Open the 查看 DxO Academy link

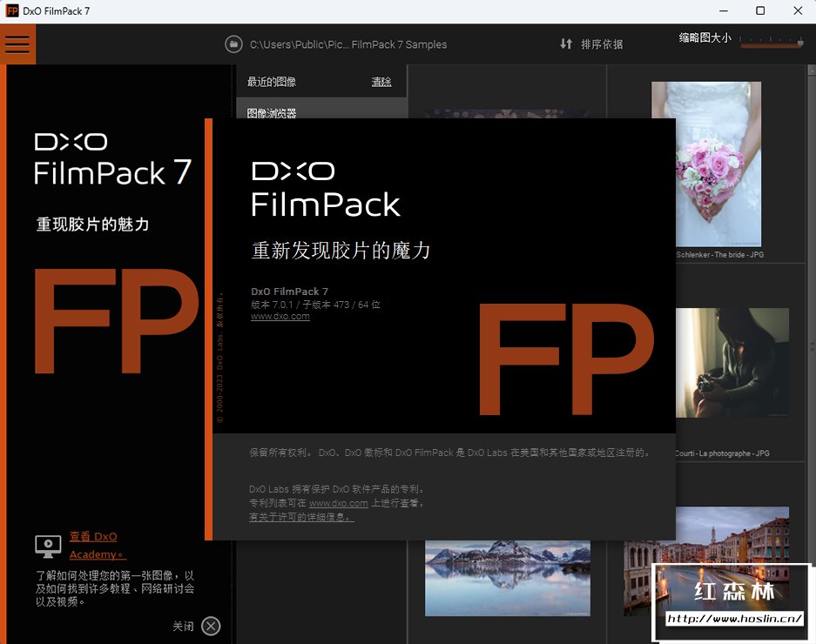point(98,545)
